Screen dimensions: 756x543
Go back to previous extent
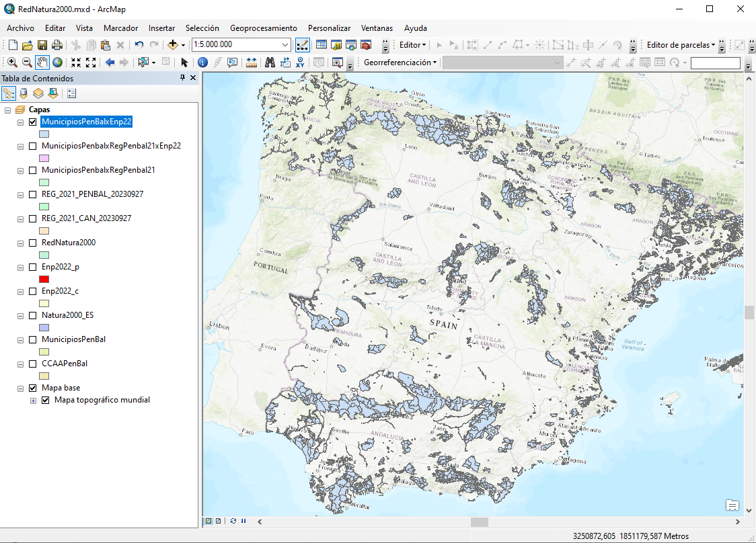tap(110, 62)
